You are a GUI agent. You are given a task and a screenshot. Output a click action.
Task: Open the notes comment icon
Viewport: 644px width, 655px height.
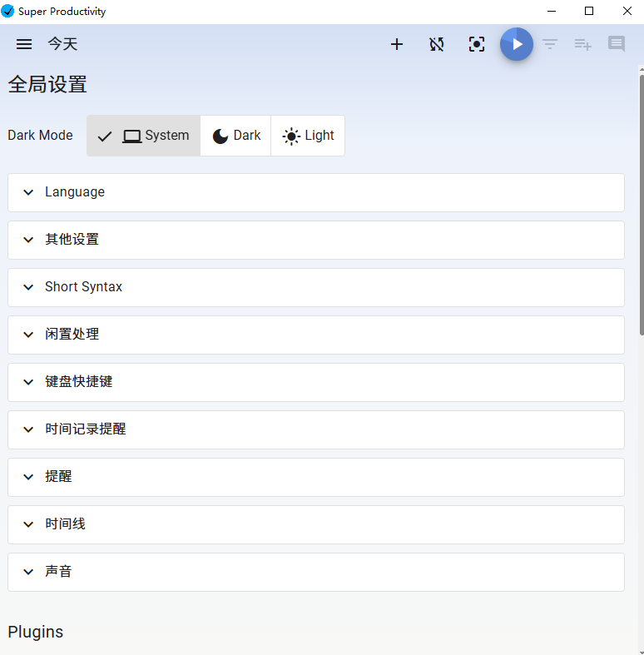point(617,44)
